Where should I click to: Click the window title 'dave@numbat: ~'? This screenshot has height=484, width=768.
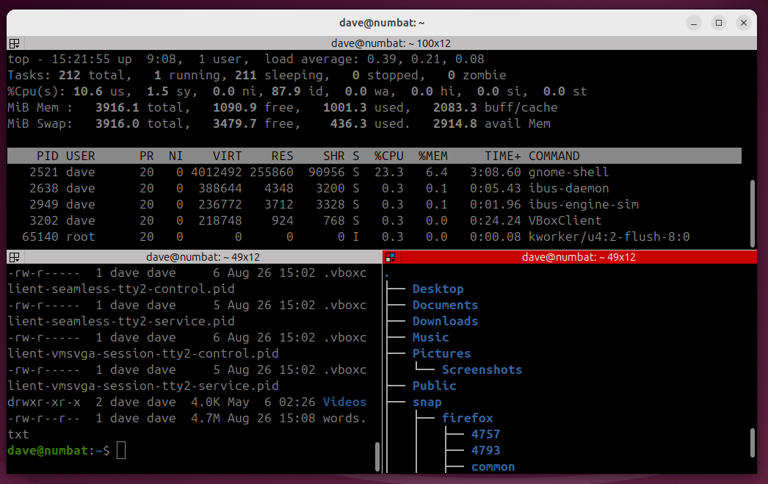coord(382,23)
